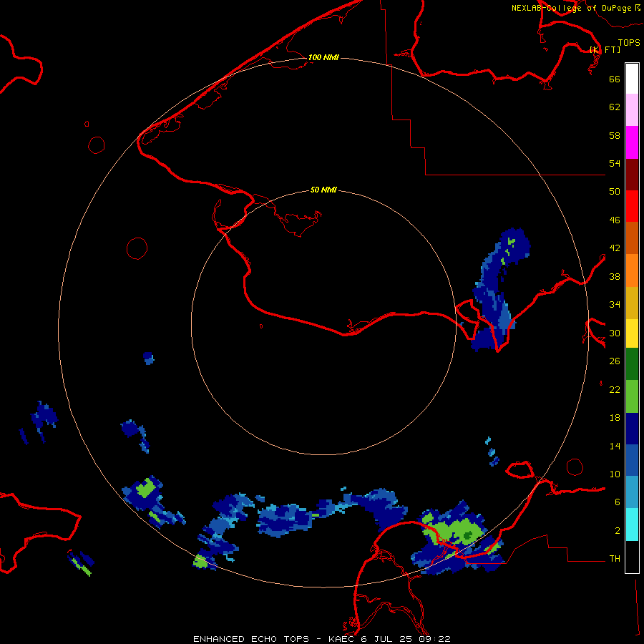Click the legend value 14

615,446
